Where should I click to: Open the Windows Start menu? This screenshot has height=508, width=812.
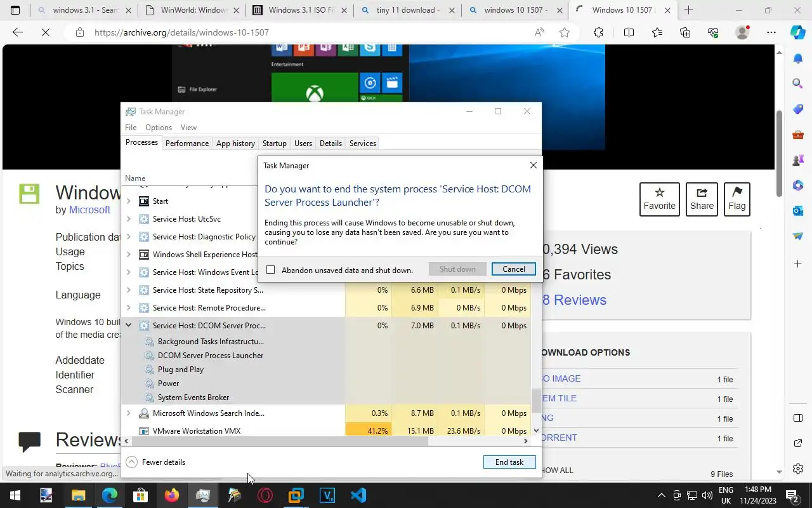15,495
